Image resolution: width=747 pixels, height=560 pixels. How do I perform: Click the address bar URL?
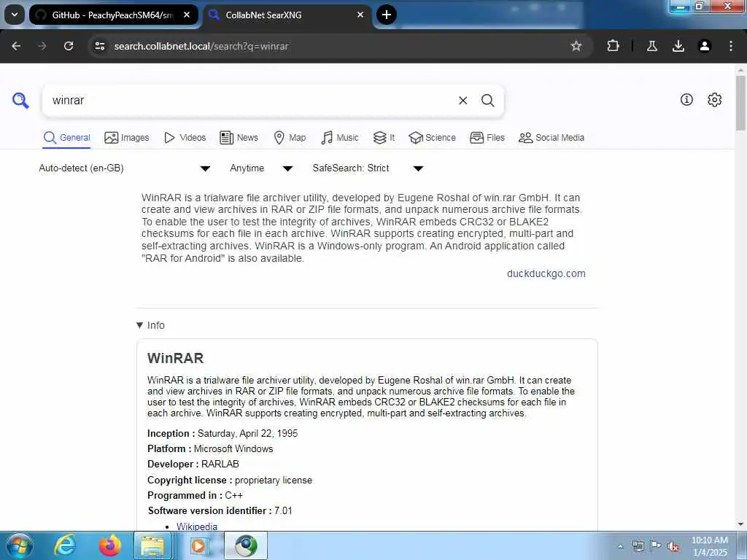pos(201,46)
